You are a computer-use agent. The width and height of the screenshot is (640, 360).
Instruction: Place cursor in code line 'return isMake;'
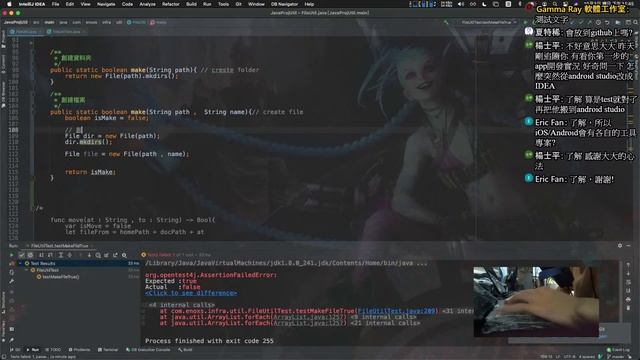[x=90, y=172]
